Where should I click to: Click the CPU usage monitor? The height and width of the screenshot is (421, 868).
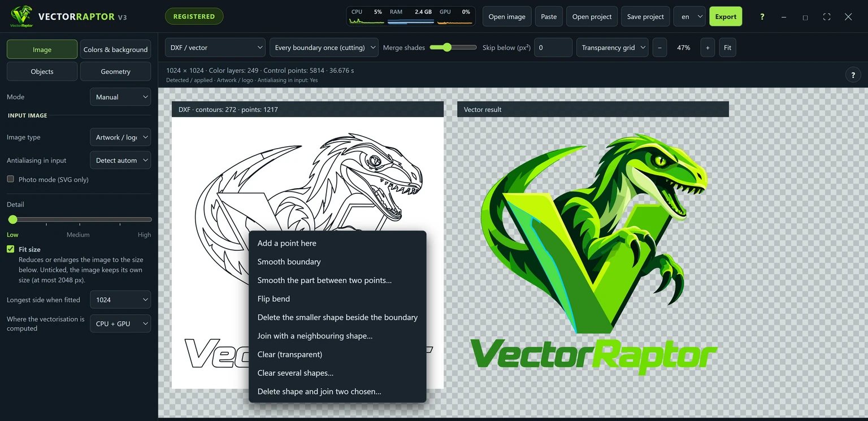point(366,16)
